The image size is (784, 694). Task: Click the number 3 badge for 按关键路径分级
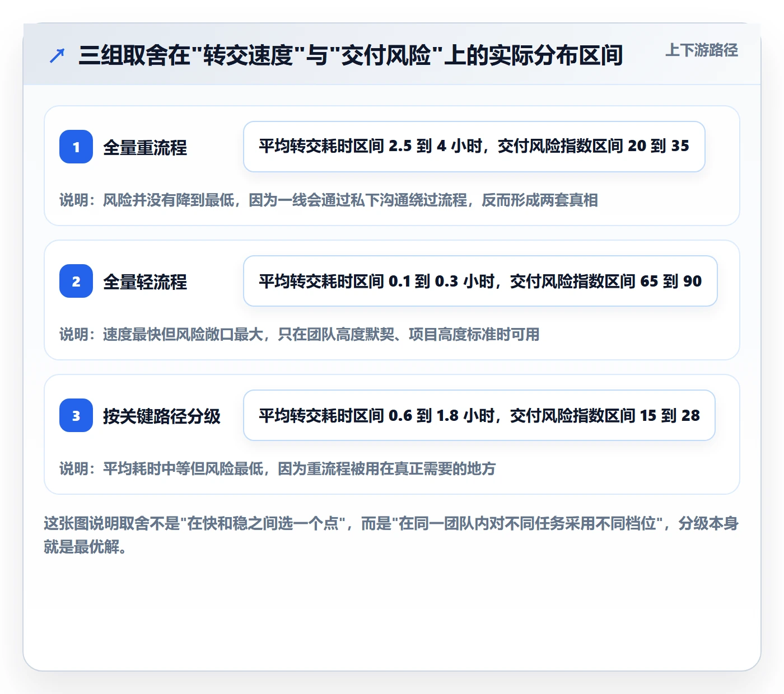[x=76, y=415]
